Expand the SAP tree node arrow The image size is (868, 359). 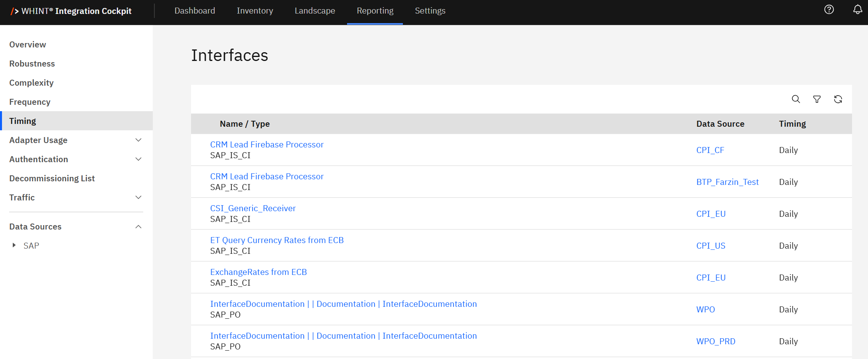(x=14, y=245)
